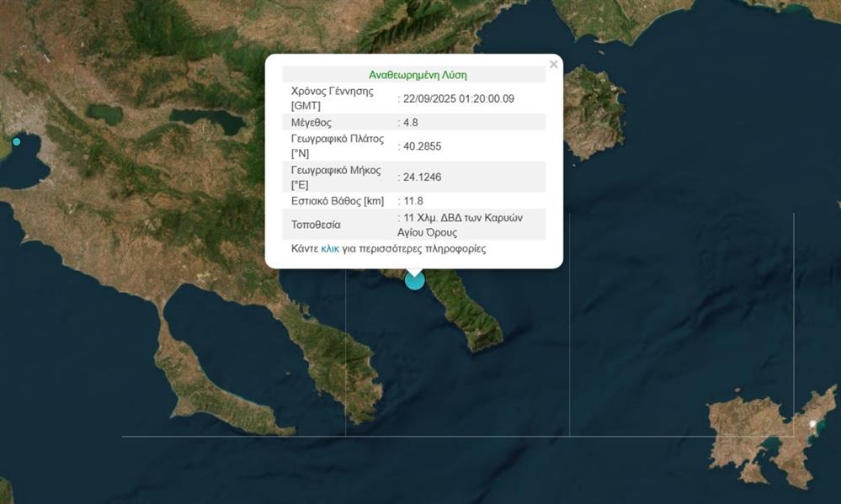The width and height of the screenshot is (841, 504).
Task: Select the small cyan marker near Thessaloniki gulf
Action: (16, 141)
